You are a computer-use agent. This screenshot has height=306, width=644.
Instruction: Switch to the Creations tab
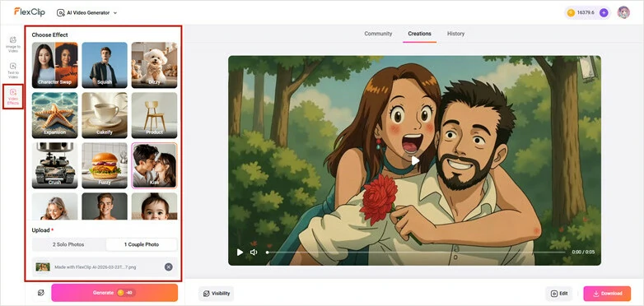click(x=419, y=34)
